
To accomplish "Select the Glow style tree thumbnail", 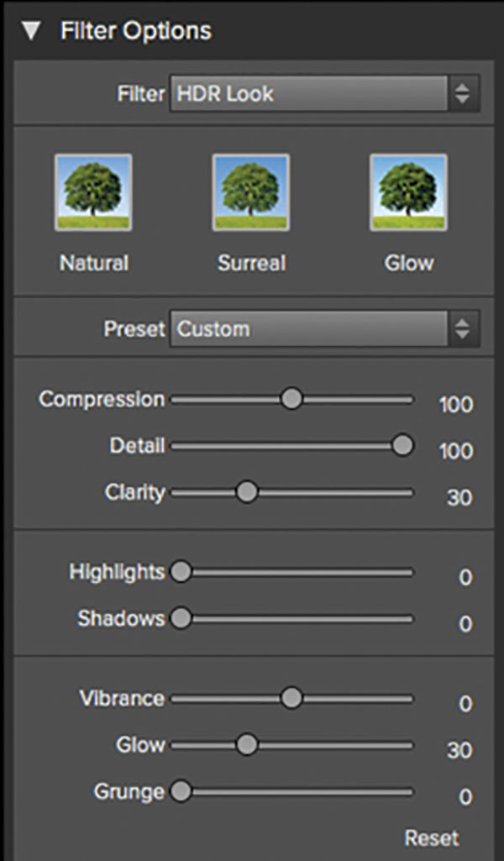I will pos(408,192).
